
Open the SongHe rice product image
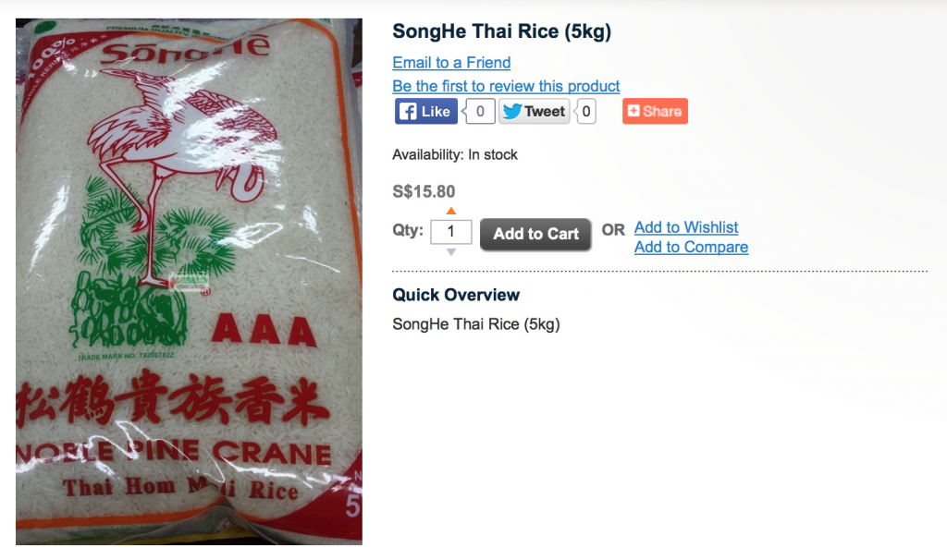coord(189,281)
